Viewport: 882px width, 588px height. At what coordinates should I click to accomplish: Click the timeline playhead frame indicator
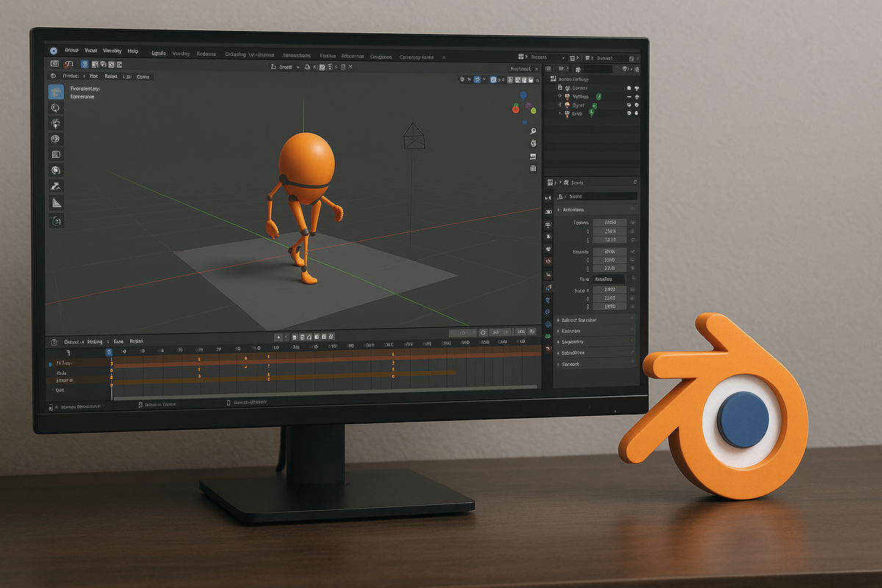click(x=109, y=353)
